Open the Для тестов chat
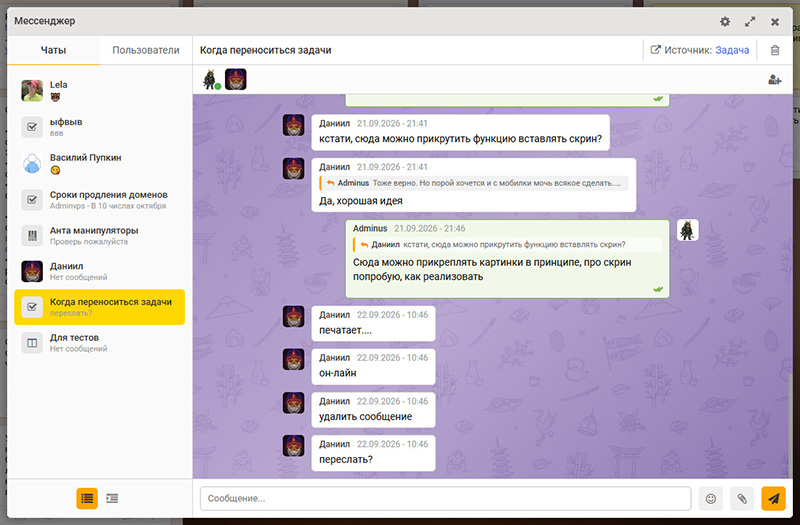 [99, 343]
